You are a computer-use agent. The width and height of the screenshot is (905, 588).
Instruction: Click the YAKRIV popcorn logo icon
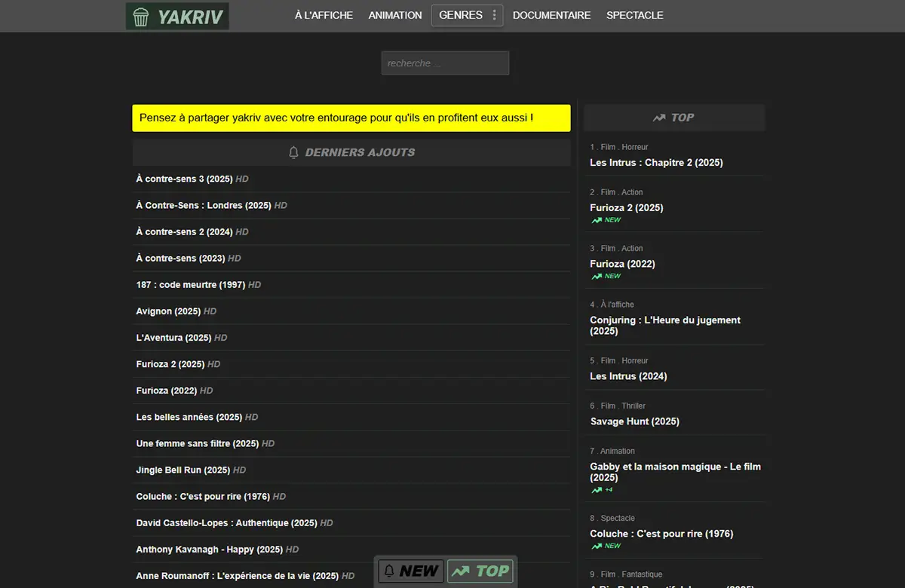(140, 17)
